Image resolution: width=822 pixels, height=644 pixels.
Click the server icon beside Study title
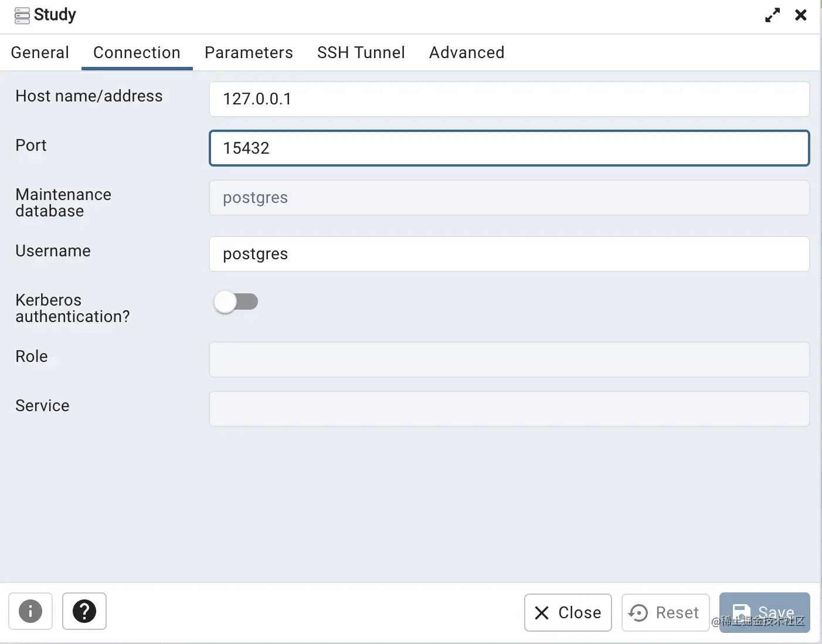[x=22, y=15]
